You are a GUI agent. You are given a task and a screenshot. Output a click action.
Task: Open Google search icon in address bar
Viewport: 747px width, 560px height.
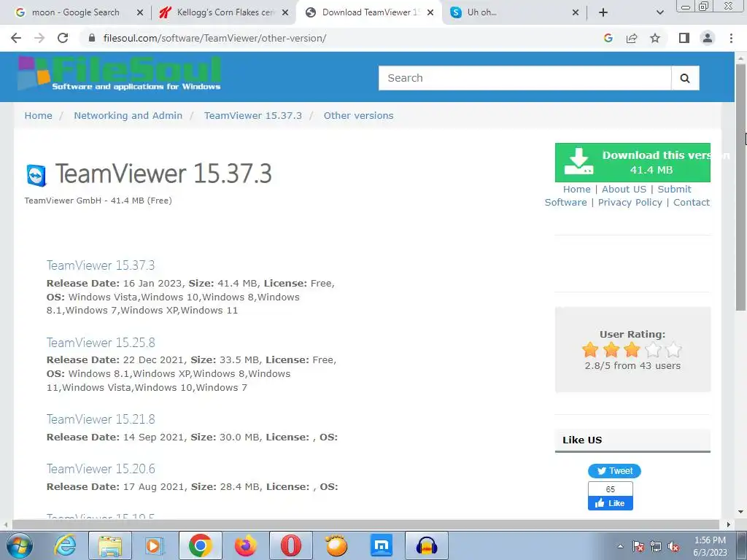coord(608,38)
